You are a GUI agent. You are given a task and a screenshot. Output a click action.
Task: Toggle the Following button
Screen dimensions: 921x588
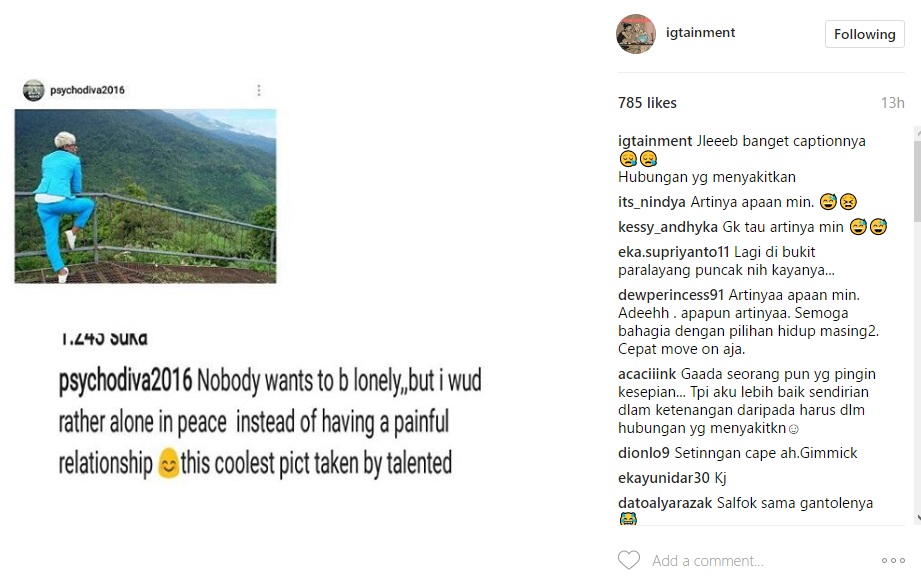coord(864,34)
